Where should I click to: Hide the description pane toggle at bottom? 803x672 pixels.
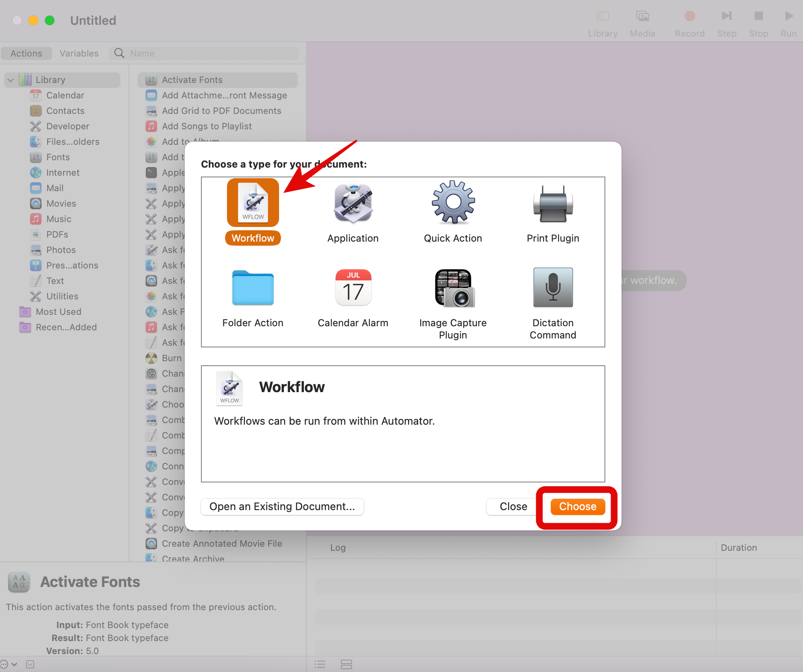pos(30,664)
